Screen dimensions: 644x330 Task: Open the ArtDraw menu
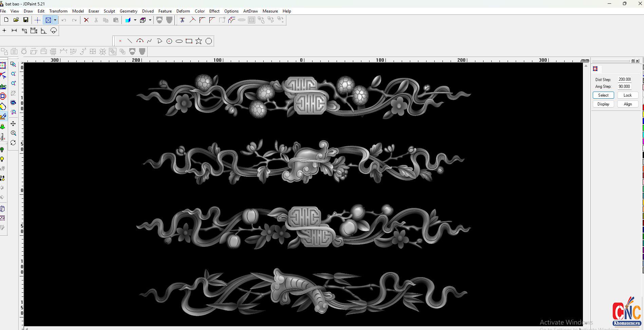pyautogui.click(x=250, y=11)
